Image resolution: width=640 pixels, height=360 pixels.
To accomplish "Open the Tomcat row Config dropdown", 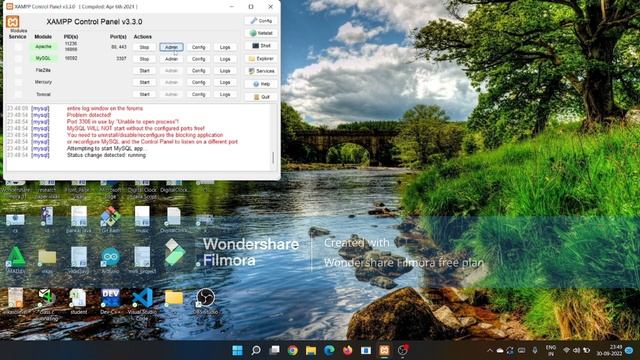I will click(x=198, y=94).
